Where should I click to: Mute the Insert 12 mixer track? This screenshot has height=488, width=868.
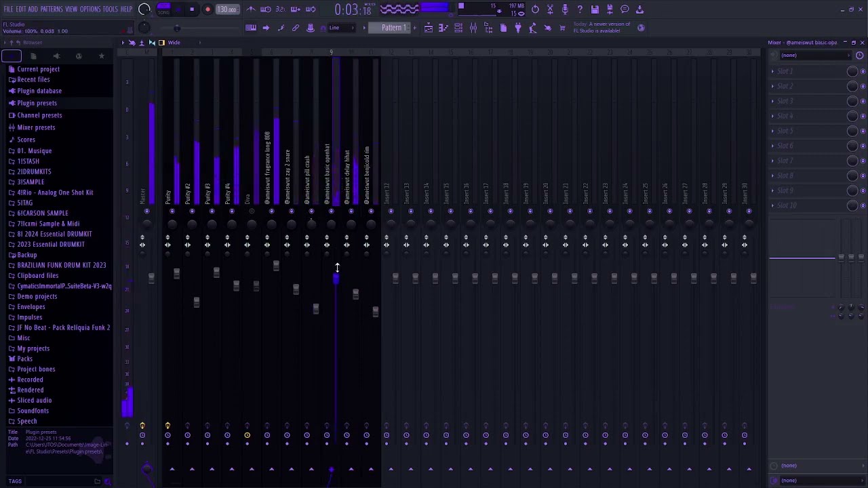(x=391, y=211)
